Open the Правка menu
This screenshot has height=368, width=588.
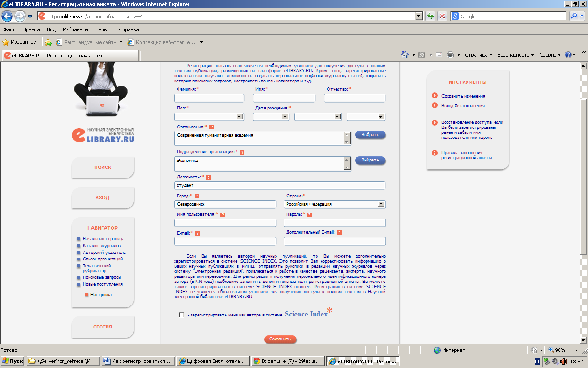pyautogui.click(x=31, y=29)
